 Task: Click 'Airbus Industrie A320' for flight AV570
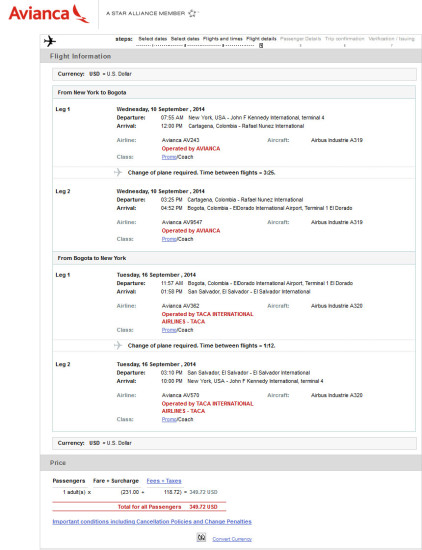click(337, 395)
